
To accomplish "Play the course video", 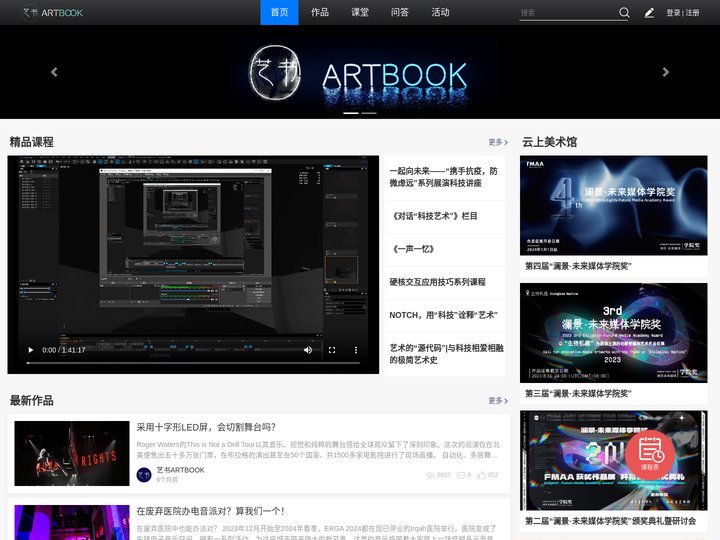I will [x=31, y=350].
